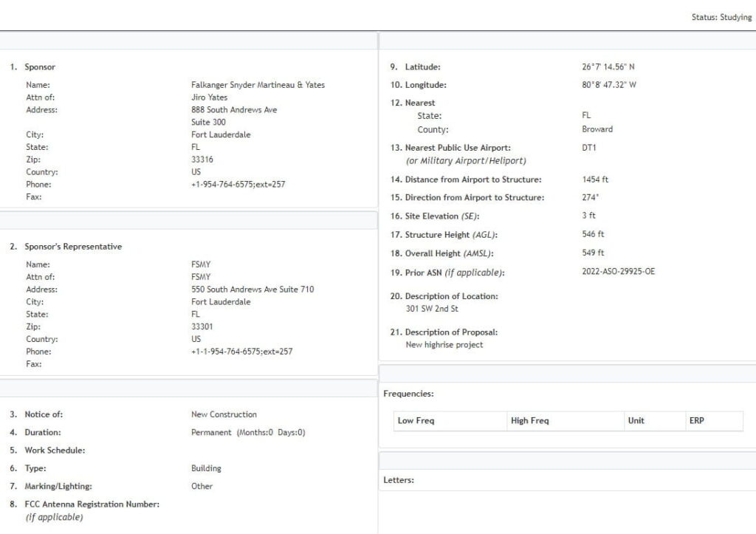
Task: Click the High Freq column header
Action: tap(529, 421)
